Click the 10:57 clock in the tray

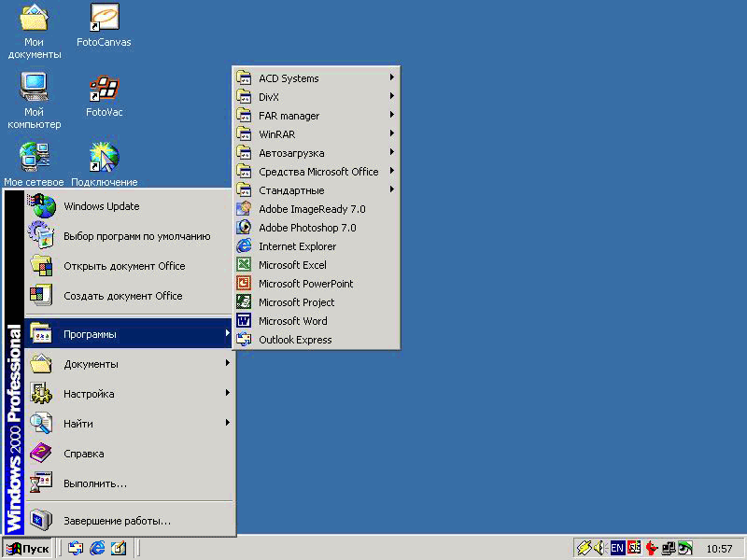[x=719, y=549]
